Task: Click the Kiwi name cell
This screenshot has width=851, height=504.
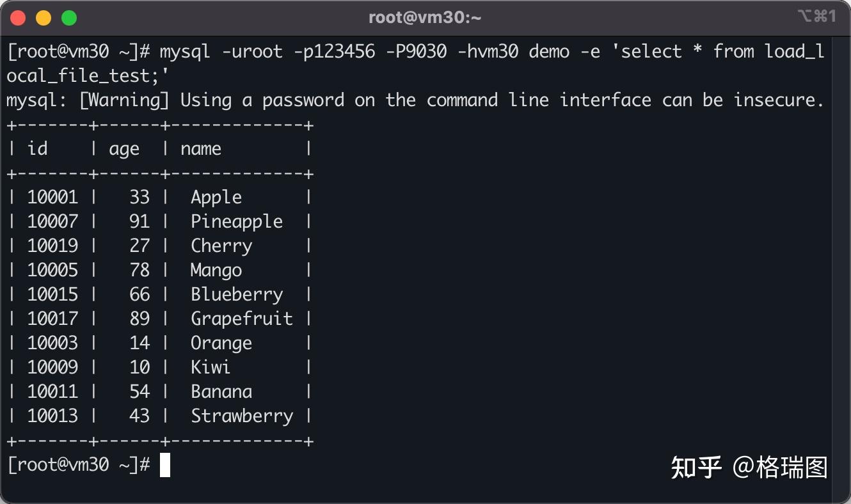Action: pyautogui.click(x=211, y=368)
